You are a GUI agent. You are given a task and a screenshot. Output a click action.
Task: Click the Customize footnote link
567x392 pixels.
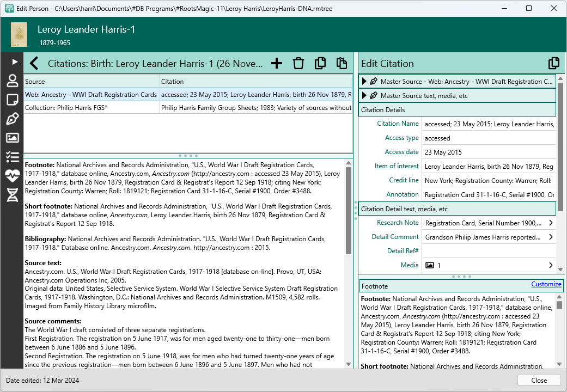coord(546,284)
